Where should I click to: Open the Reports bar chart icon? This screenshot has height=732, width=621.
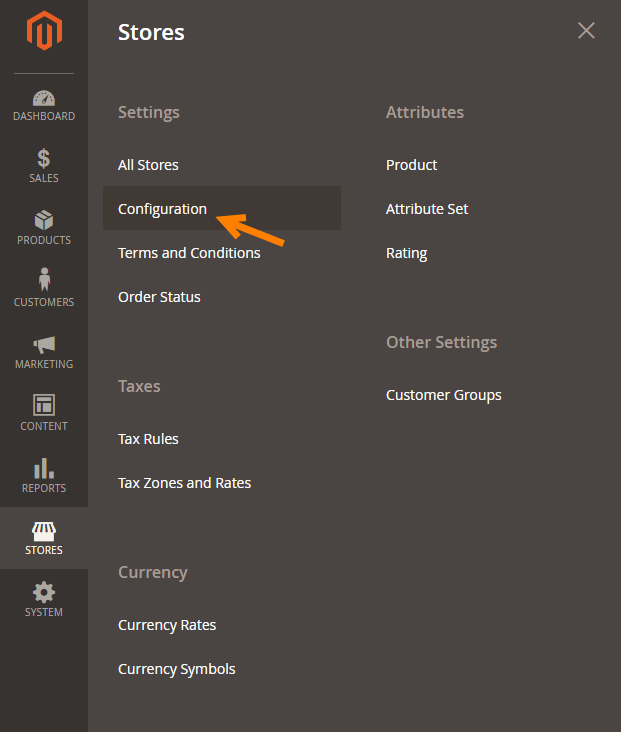(x=43, y=468)
